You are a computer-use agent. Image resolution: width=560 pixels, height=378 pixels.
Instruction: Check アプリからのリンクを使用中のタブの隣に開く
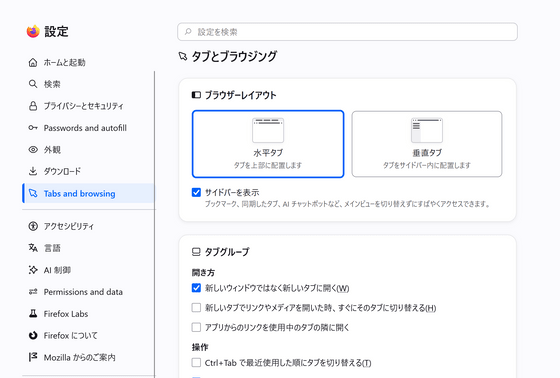tap(196, 327)
